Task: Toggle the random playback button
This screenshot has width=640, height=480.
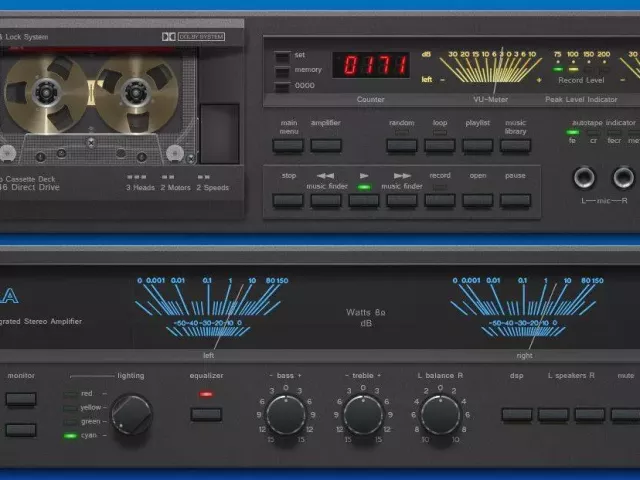Action: pyautogui.click(x=401, y=145)
